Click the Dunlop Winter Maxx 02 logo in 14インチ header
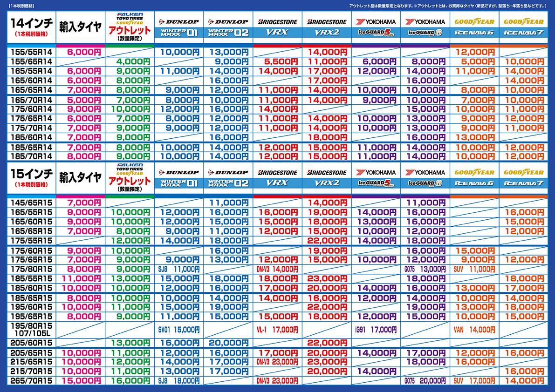This screenshot has height=392, width=555. point(228,27)
